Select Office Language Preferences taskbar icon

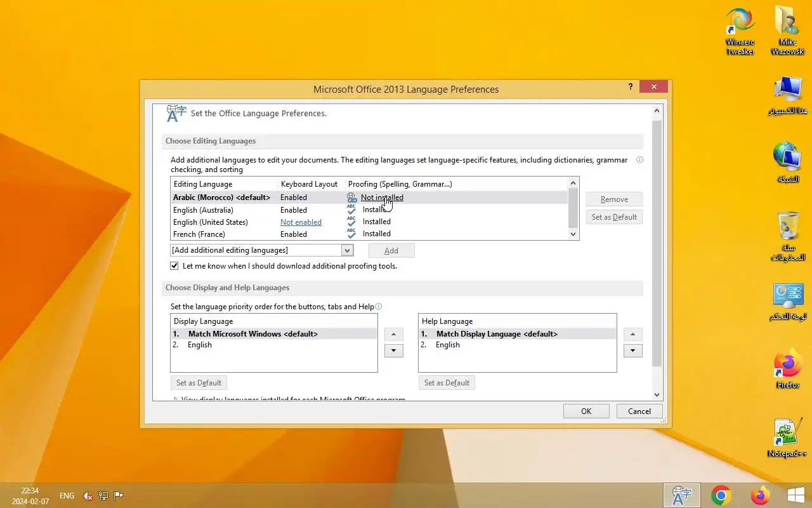point(682,495)
